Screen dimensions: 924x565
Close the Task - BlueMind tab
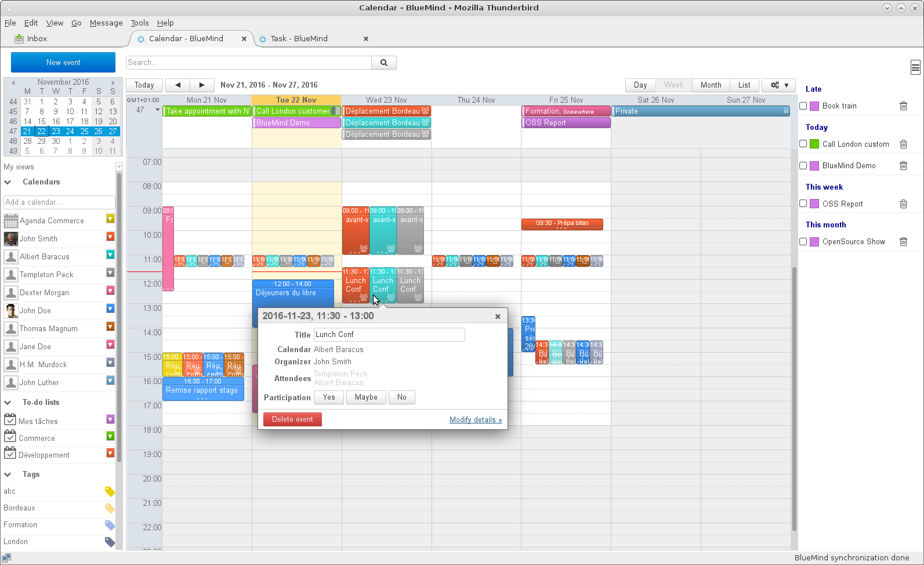366,39
